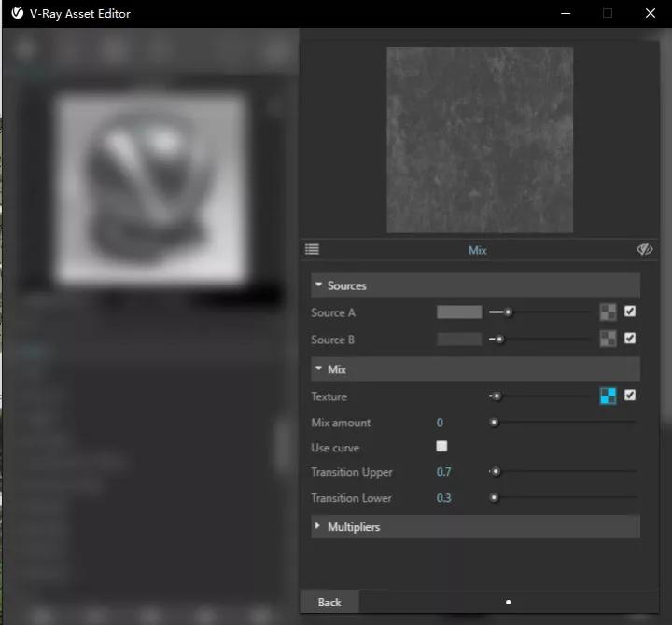The width and height of the screenshot is (672, 625).
Task: Uncheck the Mix Texture checkbox
Action: (x=630, y=395)
